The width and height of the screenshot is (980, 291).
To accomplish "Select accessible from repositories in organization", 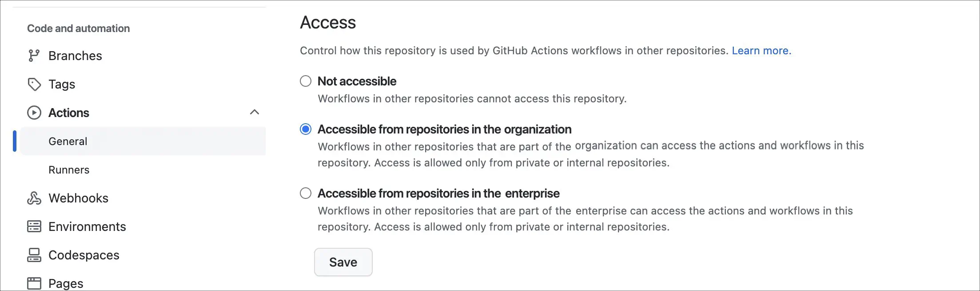I will (x=305, y=129).
